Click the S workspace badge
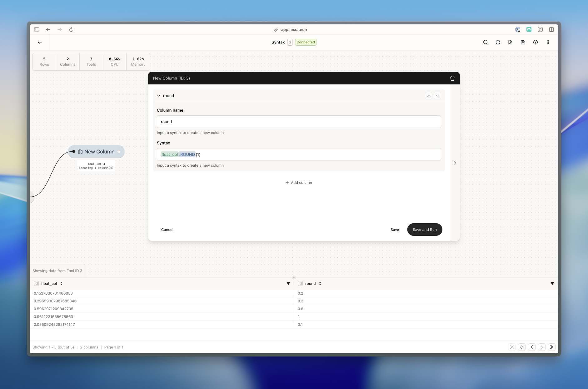Screen dimensions: 588x389 (x=290, y=42)
